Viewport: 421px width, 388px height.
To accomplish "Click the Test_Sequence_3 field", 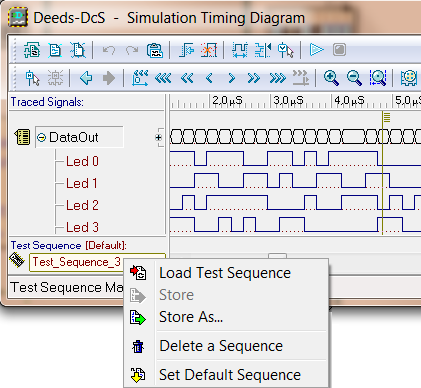I will (x=77, y=262).
